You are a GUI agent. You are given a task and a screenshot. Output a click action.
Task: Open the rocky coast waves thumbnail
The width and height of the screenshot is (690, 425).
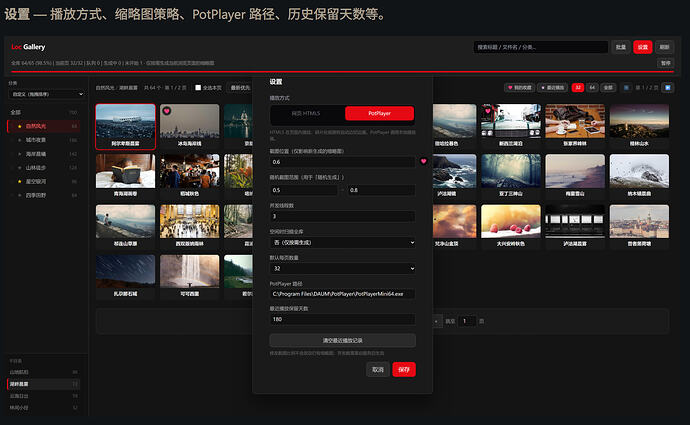[455, 171]
